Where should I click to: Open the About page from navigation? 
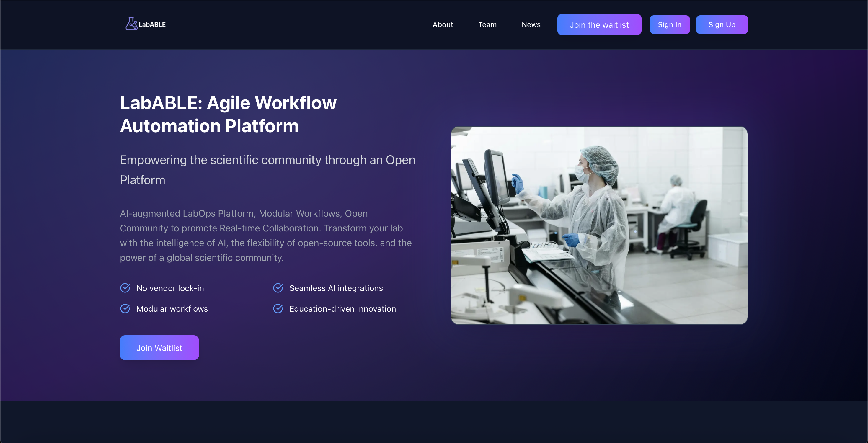click(x=443, y=24)
